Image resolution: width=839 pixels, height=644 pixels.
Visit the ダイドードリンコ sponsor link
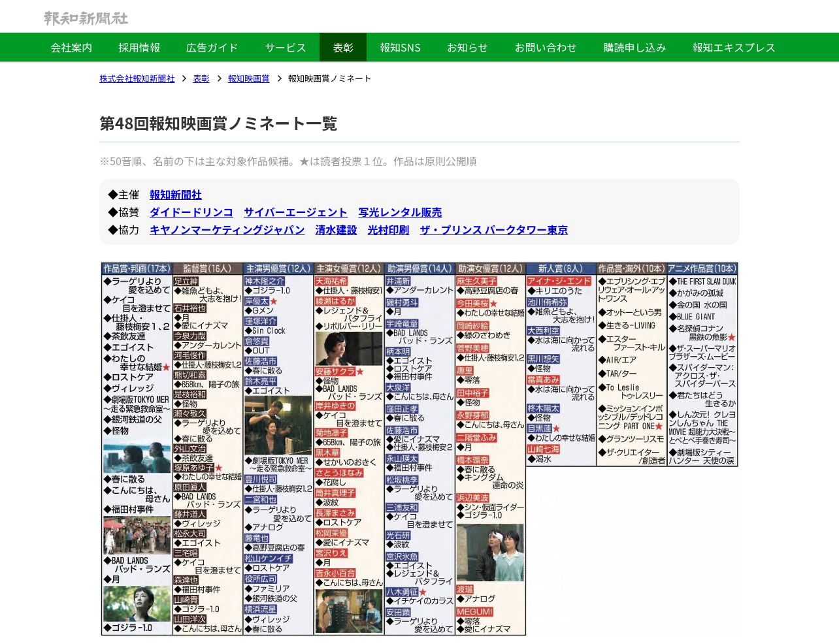pyautogui.click(x=191, y=212)
